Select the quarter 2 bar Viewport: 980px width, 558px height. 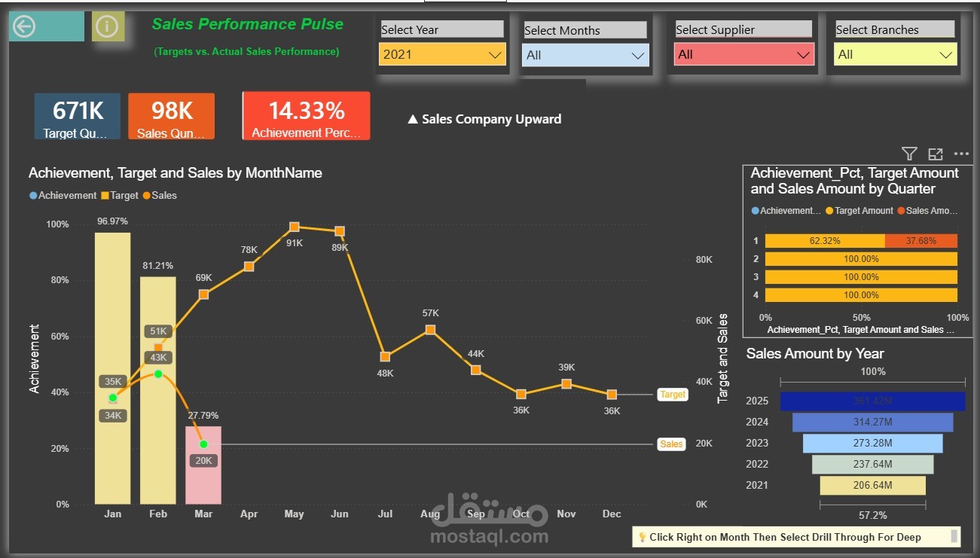861,259
